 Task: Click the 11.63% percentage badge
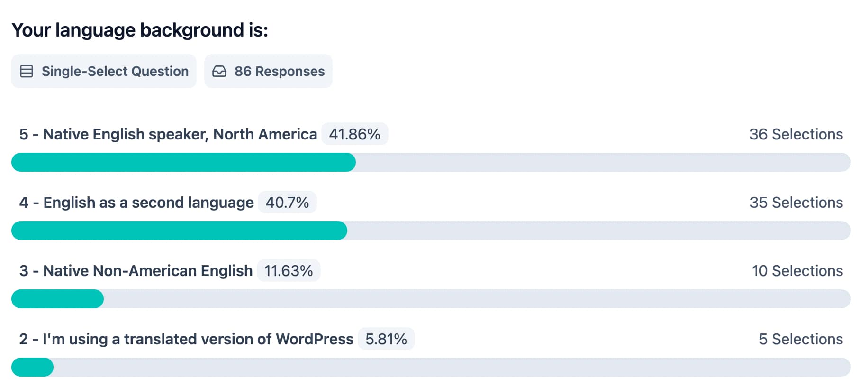pyautogui.click(x=289, y=271)
